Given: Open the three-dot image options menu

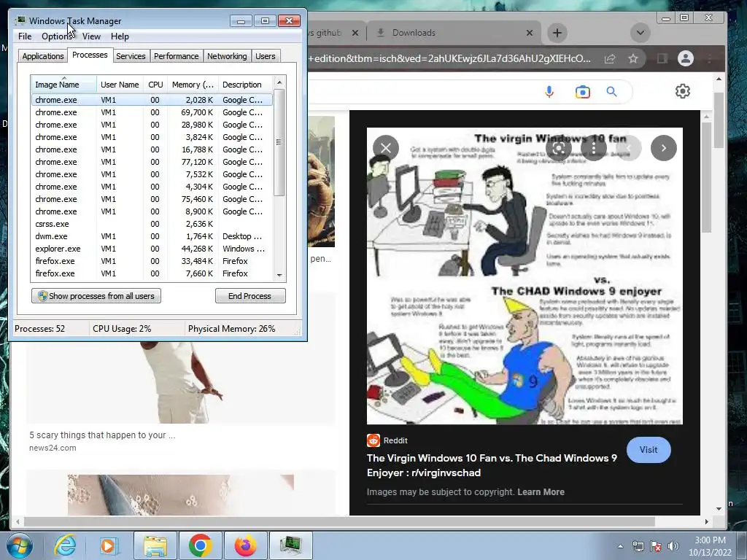Looking at the screenshot, I should click(x=594, y=148).
